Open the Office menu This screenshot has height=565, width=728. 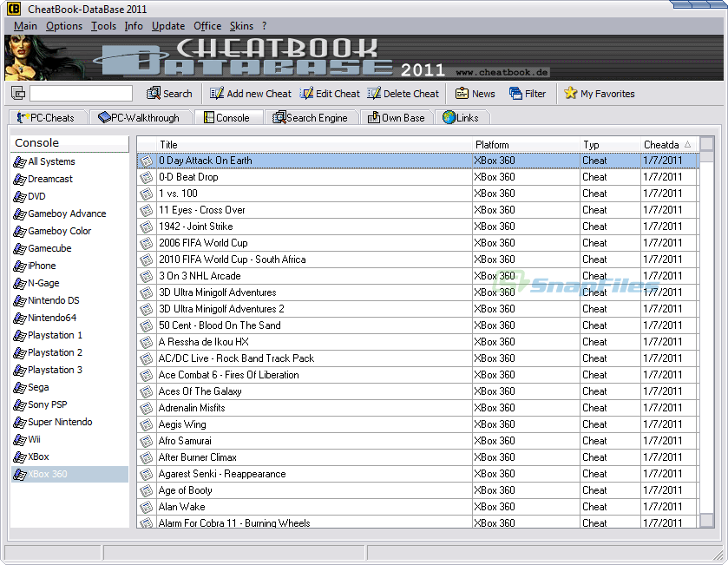[x=207, y=26]
